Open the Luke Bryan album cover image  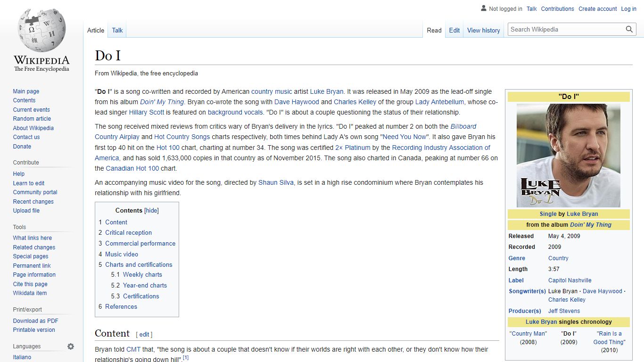point(569,156)
